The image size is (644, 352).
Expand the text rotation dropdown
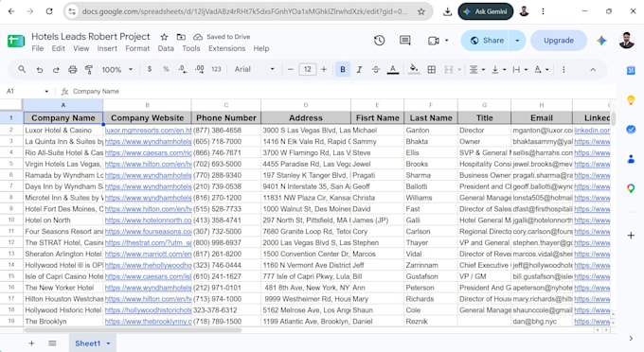coord(547,70)
